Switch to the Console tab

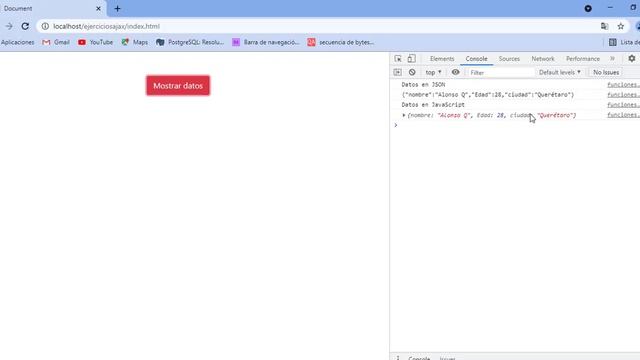pyautogui.click(x=476, y=59)
